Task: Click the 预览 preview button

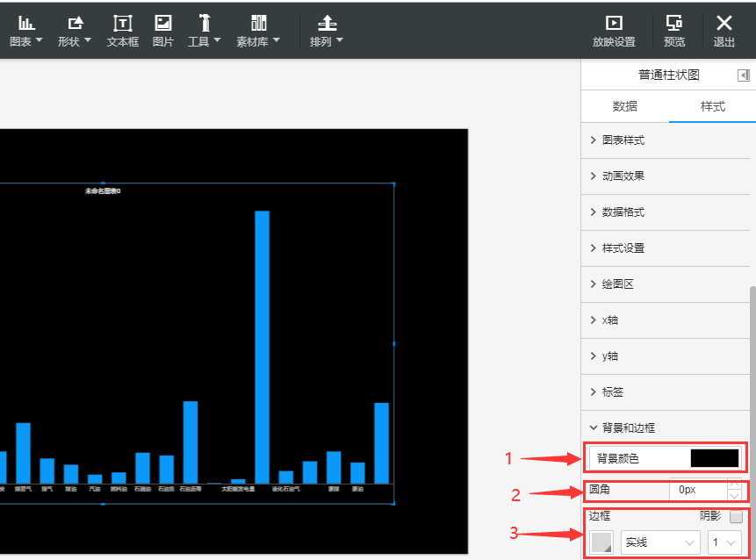Action: pos(674,32)
